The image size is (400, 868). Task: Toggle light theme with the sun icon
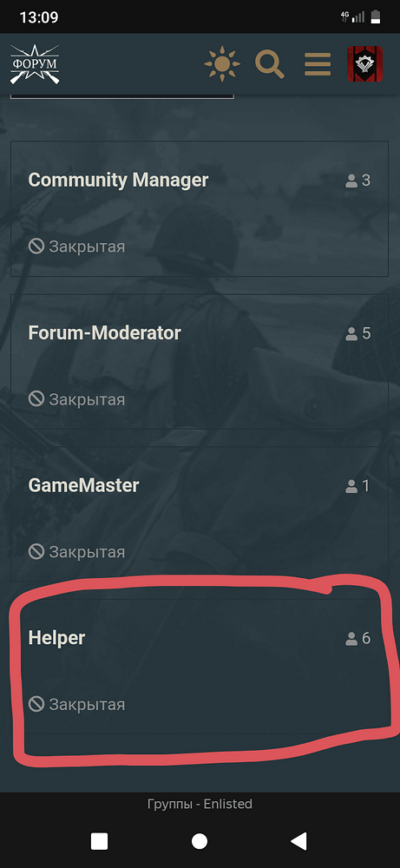pyautogui.click(x=222, y=64)
